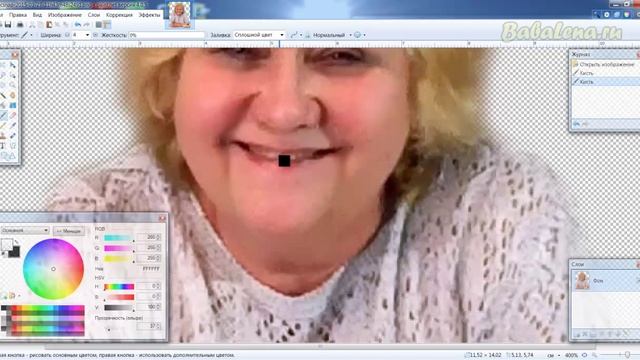Close the Colors window

click(162, 218)
